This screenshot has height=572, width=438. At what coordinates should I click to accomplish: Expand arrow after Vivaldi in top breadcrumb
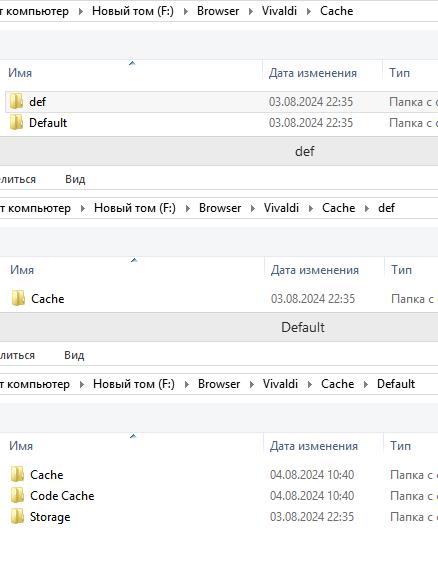pyautogui.click(x=309, y=11)
